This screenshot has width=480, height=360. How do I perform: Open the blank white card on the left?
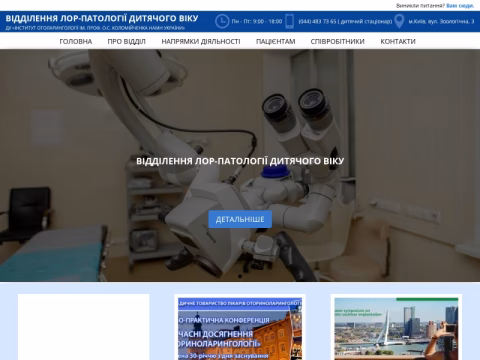tap(84, 327)
